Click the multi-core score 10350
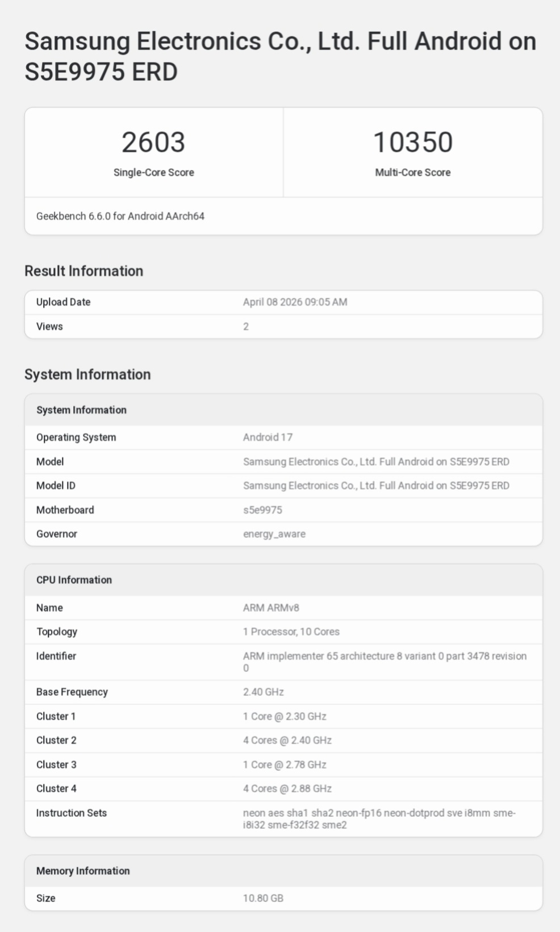This screenshot has width=560, height=932. (413, 142)
